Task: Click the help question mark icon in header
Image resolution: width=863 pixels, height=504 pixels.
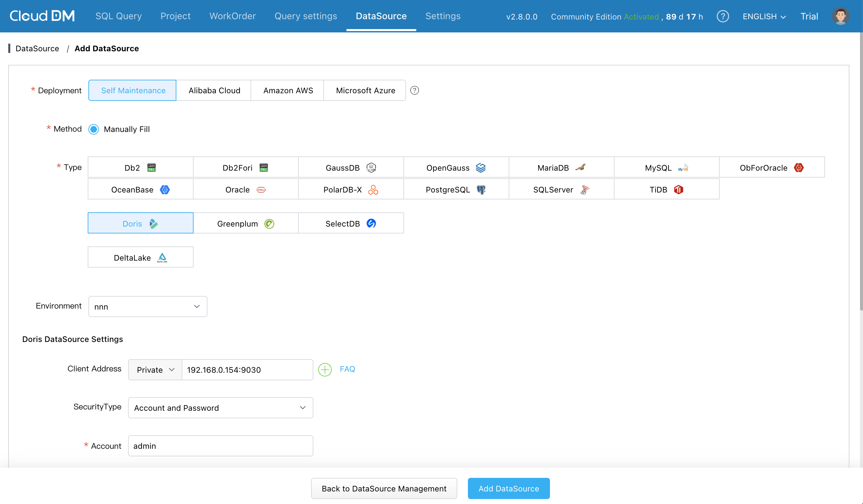Action: (723, 17)
